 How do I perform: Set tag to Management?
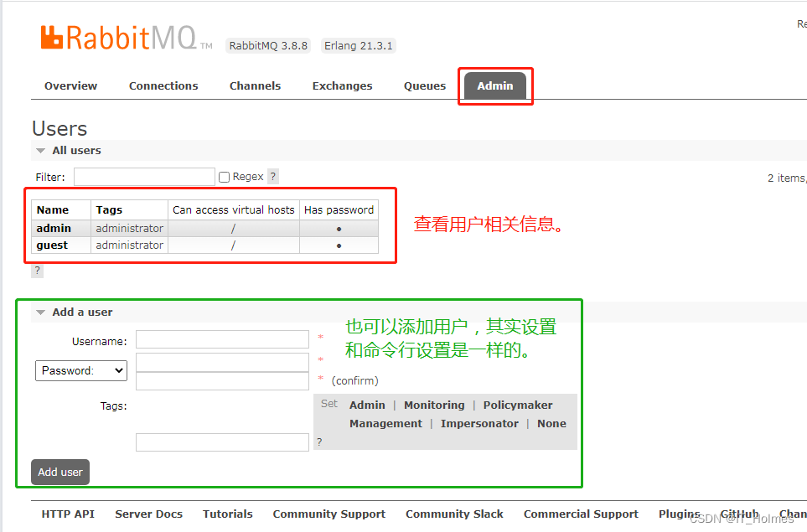(x=385, y=423)
